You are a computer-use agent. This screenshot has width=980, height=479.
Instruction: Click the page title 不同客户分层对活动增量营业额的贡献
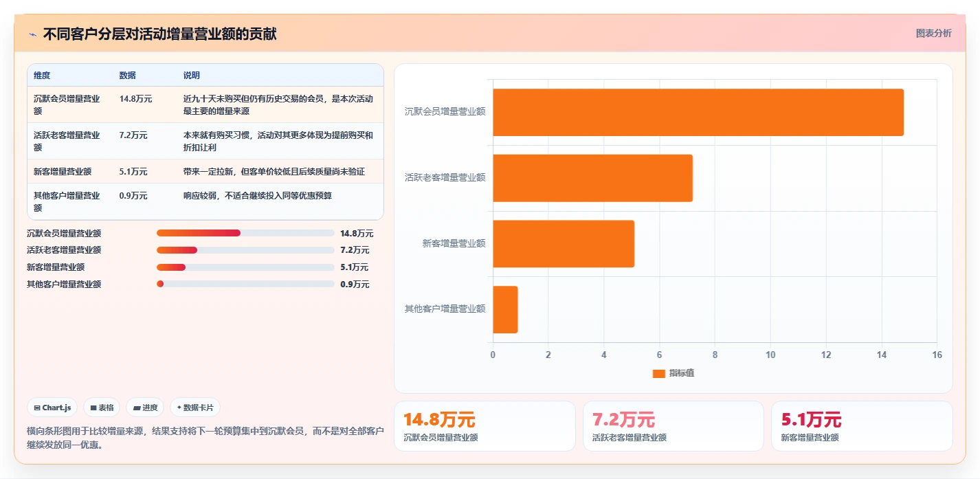160,34
